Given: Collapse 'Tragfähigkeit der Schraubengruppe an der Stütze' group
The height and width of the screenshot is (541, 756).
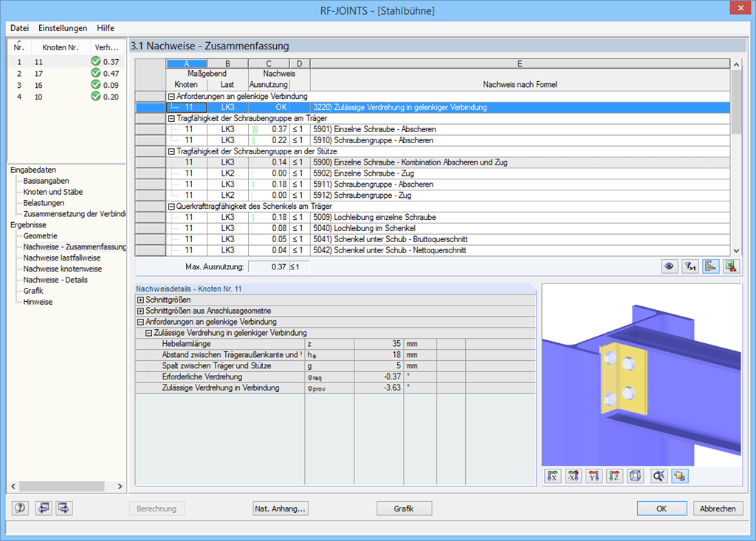Looking at the screenshot, I should tap(171, 151).
